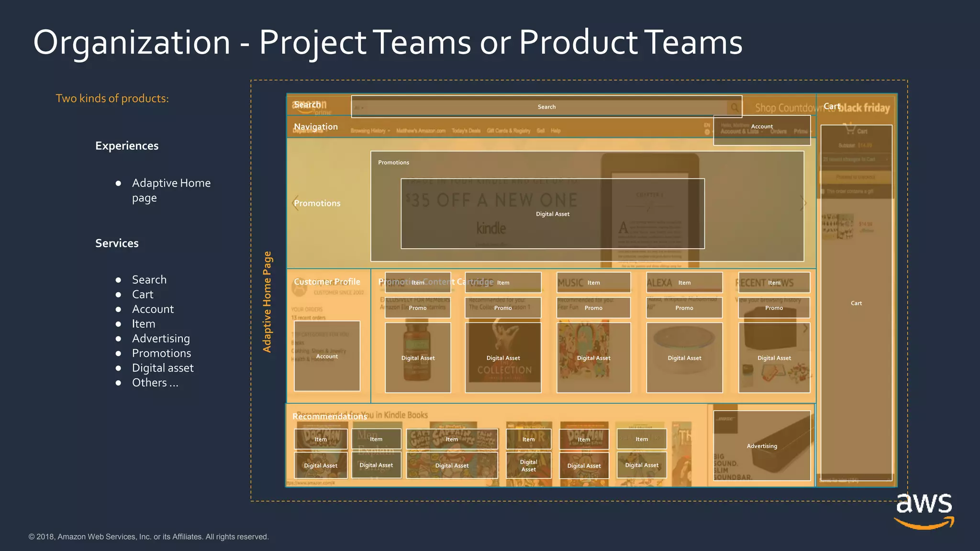Viewport: 980px width, 551px height.
Task: Open Today's Deals in the navigation bar
Action: (466, 131)
